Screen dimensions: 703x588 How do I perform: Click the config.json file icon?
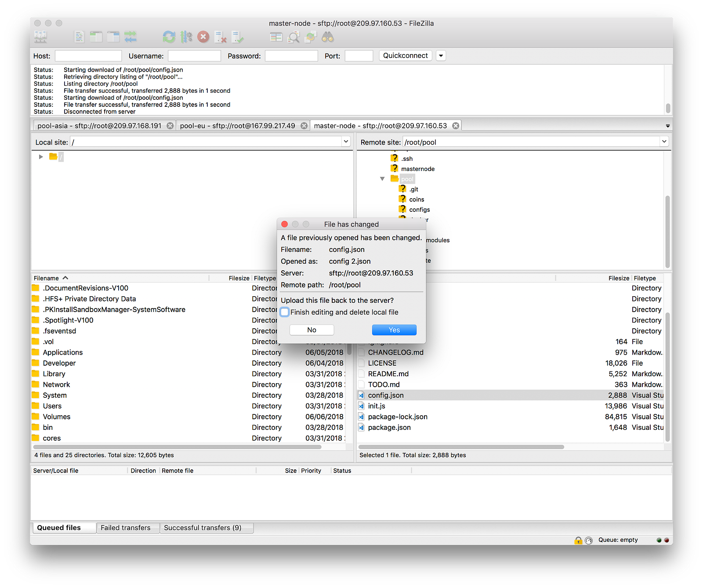tap(361, 395)
